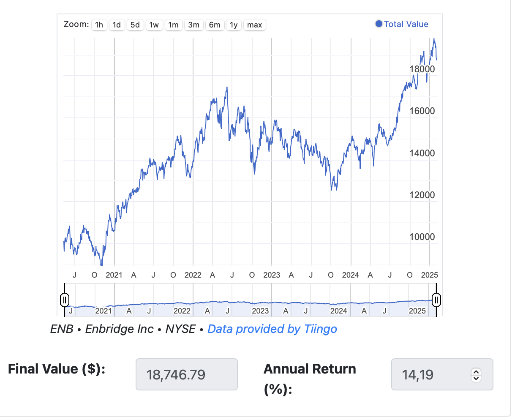Viewport: 523px width, 420px height.
Task: Grab the right range selector handle
Action: [436, 300]
